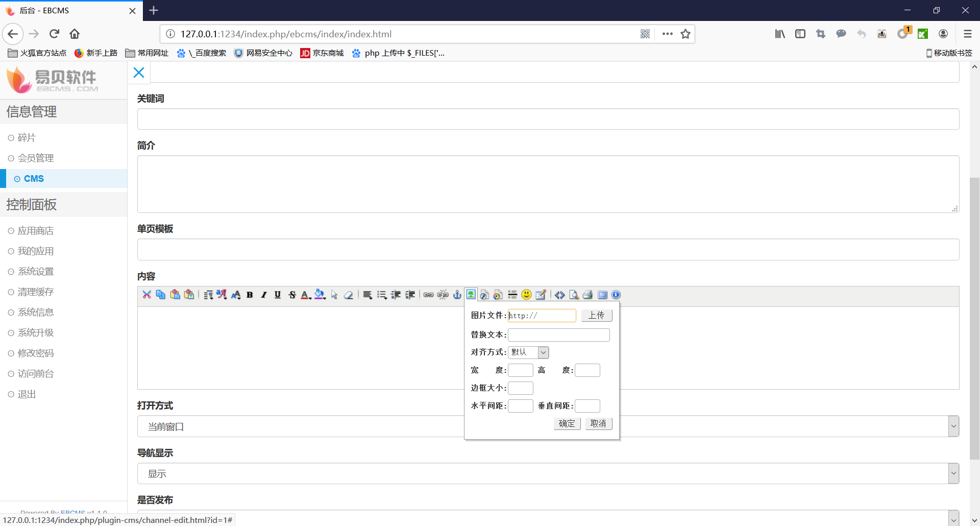980x526 pixels.
Task: Click the unlink icon in editor
Action: [443, 295]
